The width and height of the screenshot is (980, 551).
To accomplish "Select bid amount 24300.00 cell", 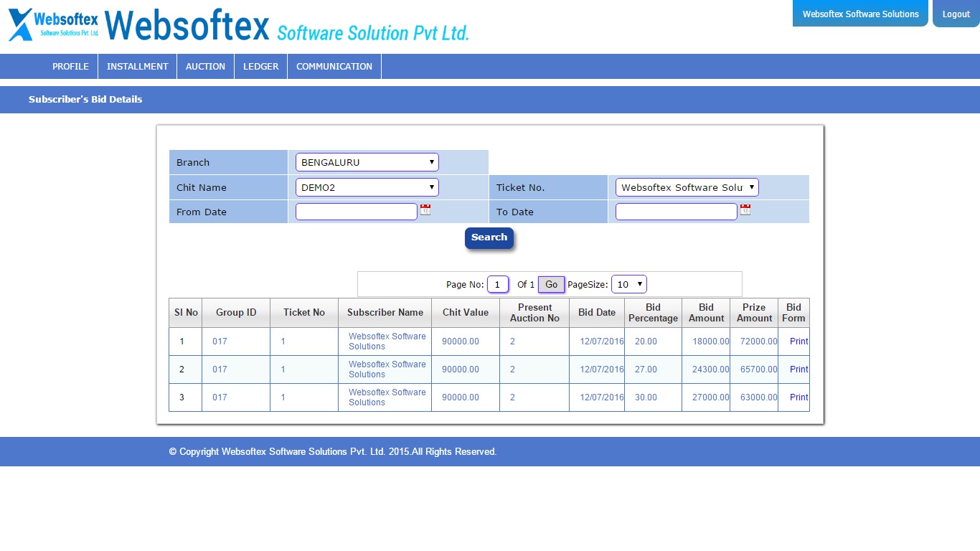I will coord(706,369).
